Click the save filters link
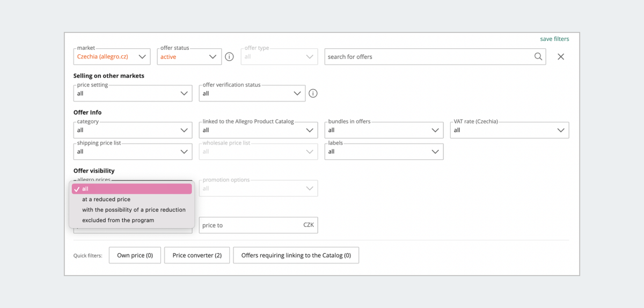 [x=554, y=39]
